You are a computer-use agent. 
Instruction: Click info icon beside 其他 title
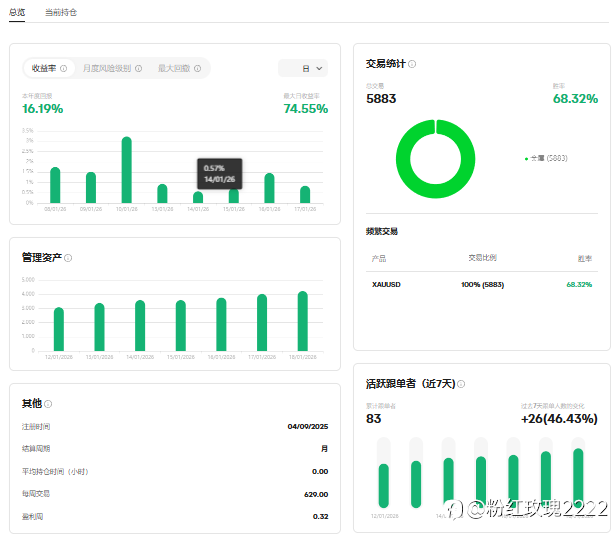coord(48,404)
